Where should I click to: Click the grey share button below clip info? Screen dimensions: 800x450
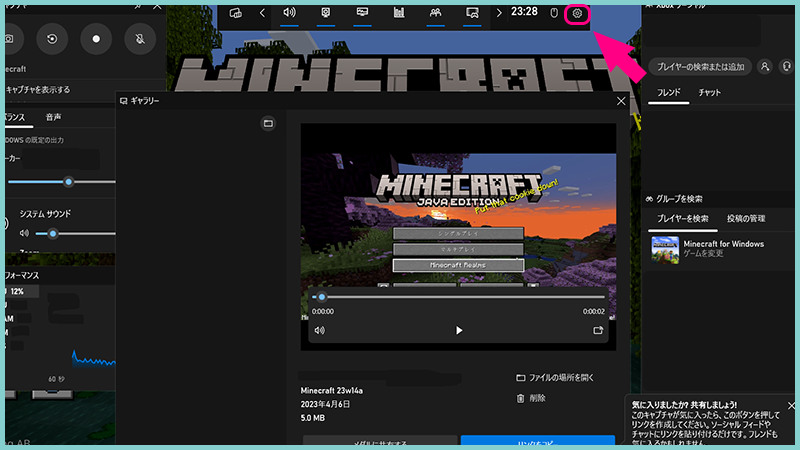click(380, 440)
